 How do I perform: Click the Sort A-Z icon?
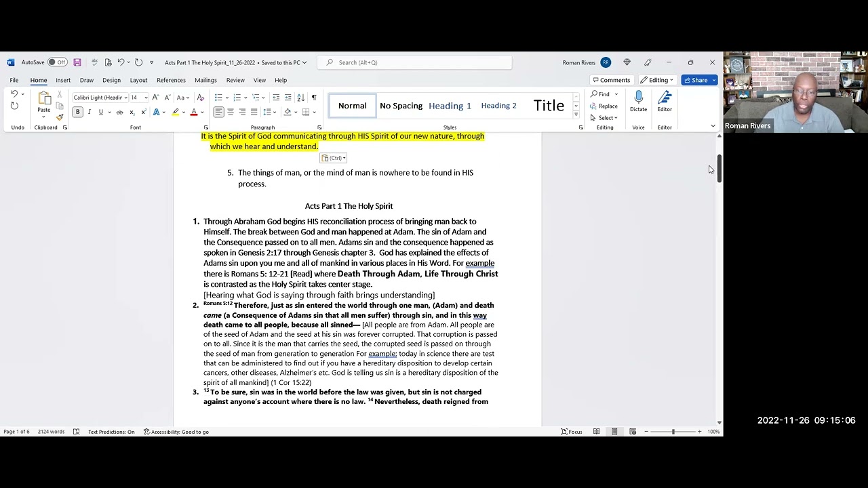tap(300, 98)
